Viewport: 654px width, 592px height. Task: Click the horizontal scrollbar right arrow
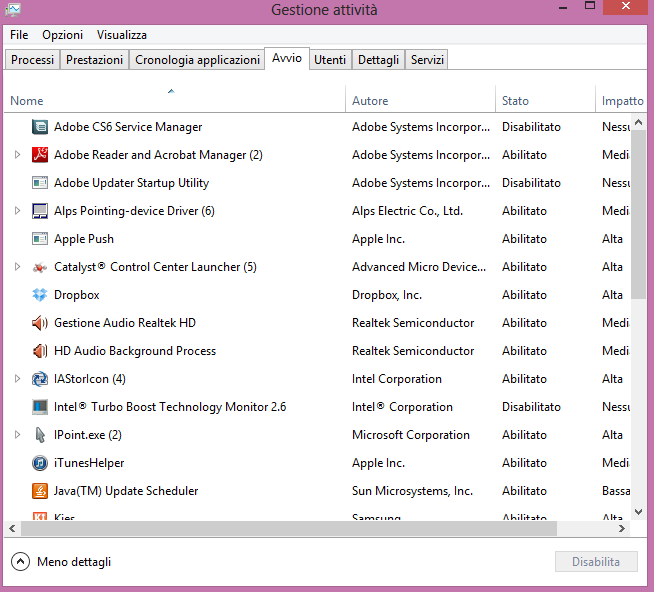(621, 528)
